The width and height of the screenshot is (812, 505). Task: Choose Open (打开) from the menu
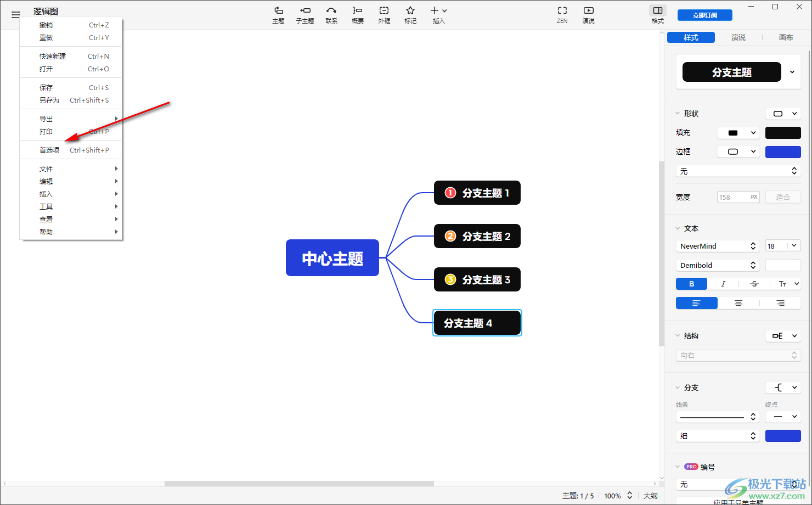point(71,69)
